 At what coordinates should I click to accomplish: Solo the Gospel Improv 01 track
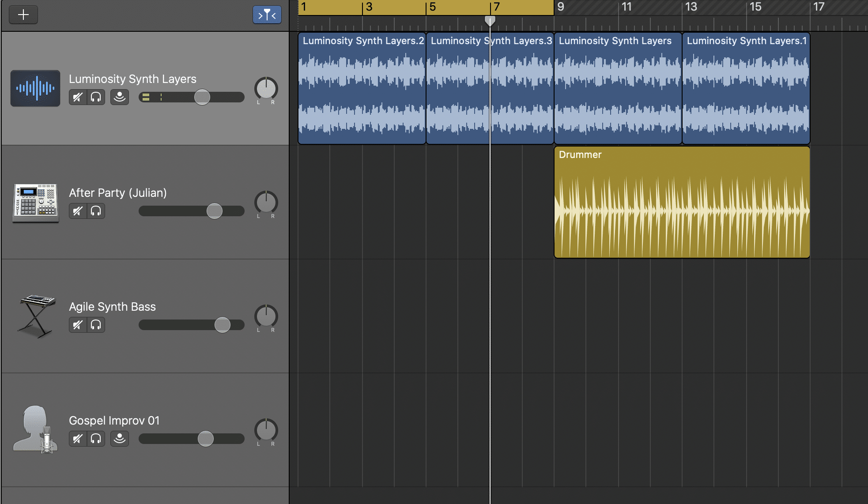pos(96,439)
